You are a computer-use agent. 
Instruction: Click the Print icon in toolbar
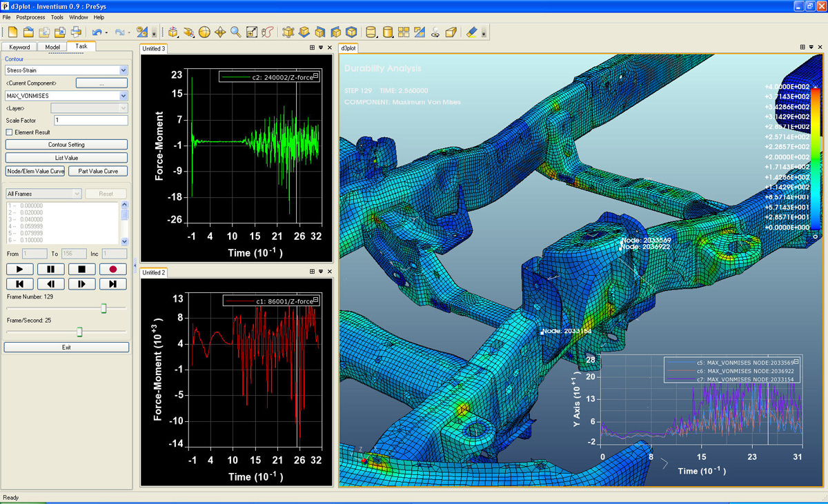point(76,32)
